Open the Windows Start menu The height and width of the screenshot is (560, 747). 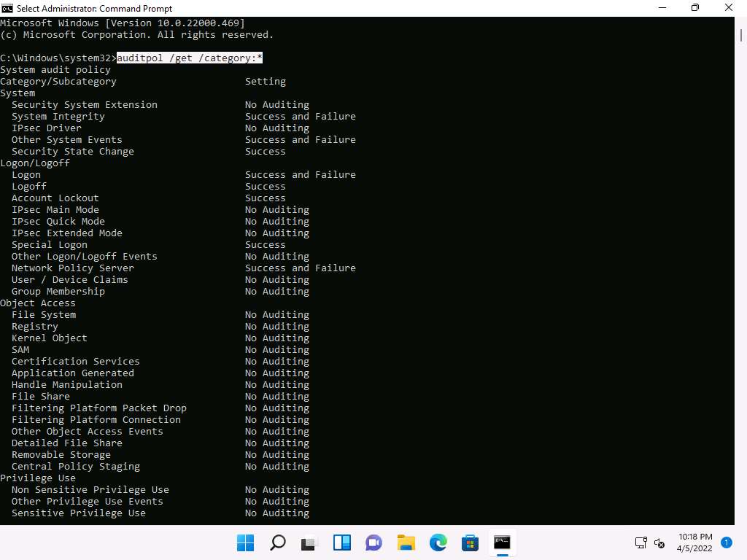[246, 542]
